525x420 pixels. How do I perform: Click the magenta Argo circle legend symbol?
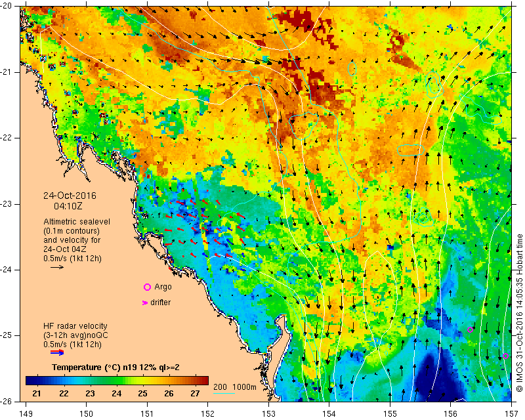(147, 287)
